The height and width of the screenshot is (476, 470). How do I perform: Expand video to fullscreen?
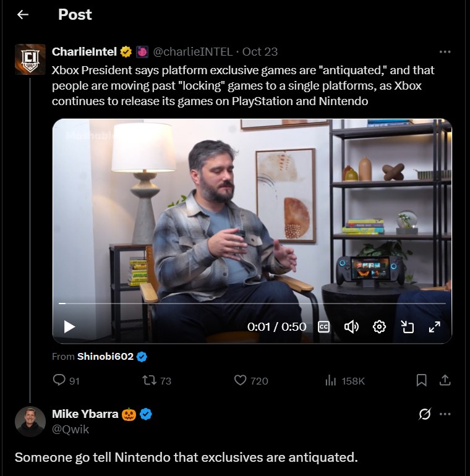point(434,326)
